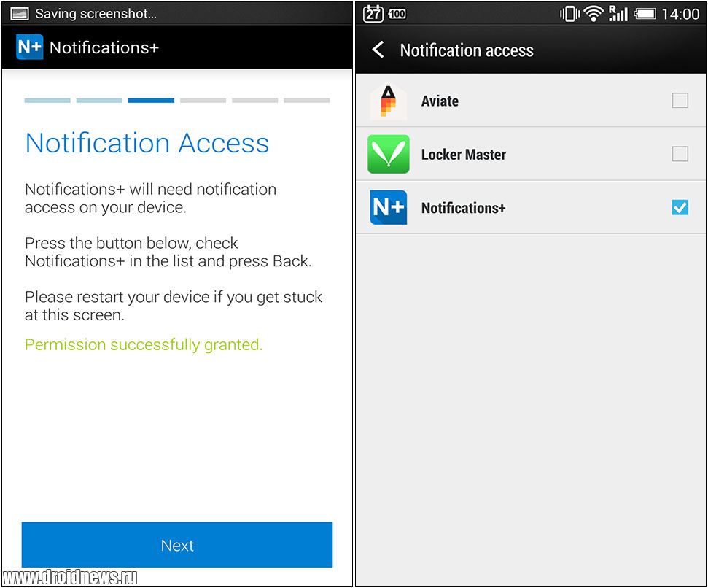Tap the fifth setup progress segment
708x588 pixels.
coord(255,100)
